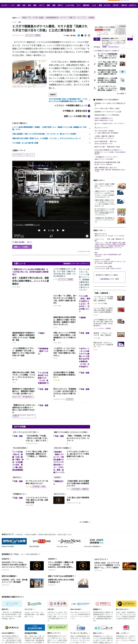Open 美術展ナビ service logo
Image resolution: width=138 pixels, height=644 pixels.
103,604
